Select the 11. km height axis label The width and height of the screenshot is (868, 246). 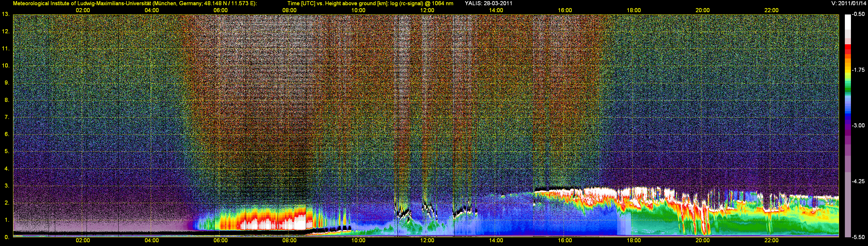coord(6,49)
